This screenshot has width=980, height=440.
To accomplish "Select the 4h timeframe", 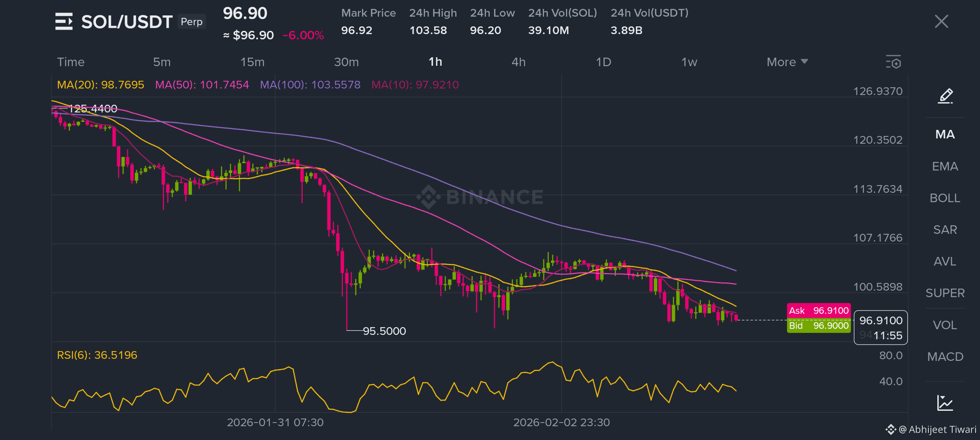I will click(518, 62).
